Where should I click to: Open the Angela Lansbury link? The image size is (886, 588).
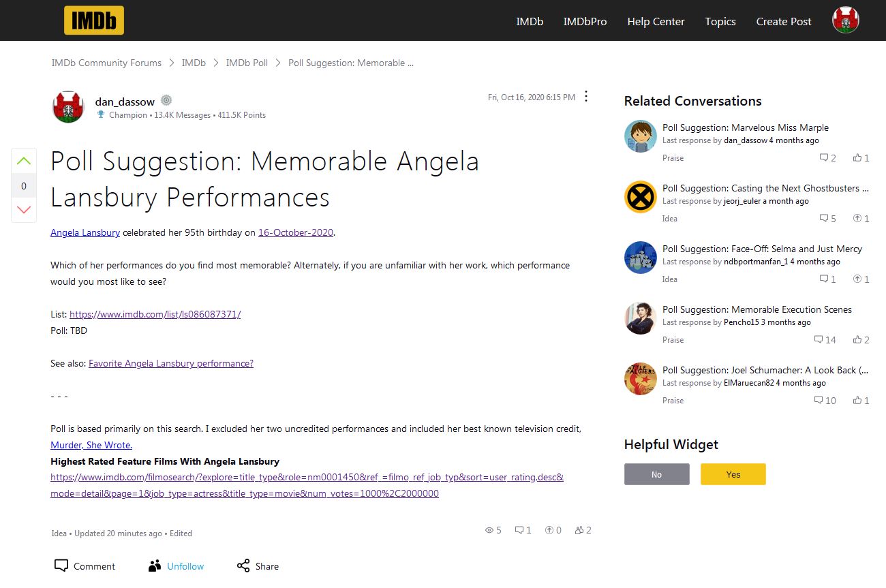pyautogui.click(x=85, y=232)
